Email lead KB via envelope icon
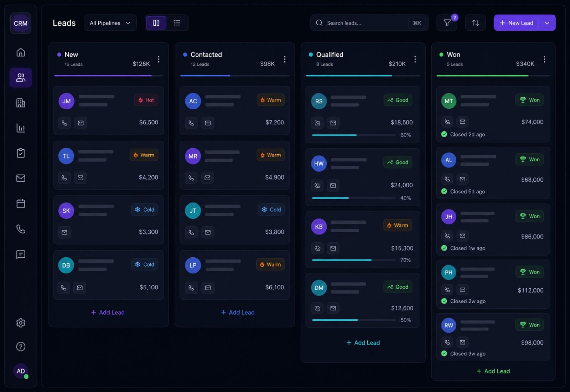 point(333,248)
